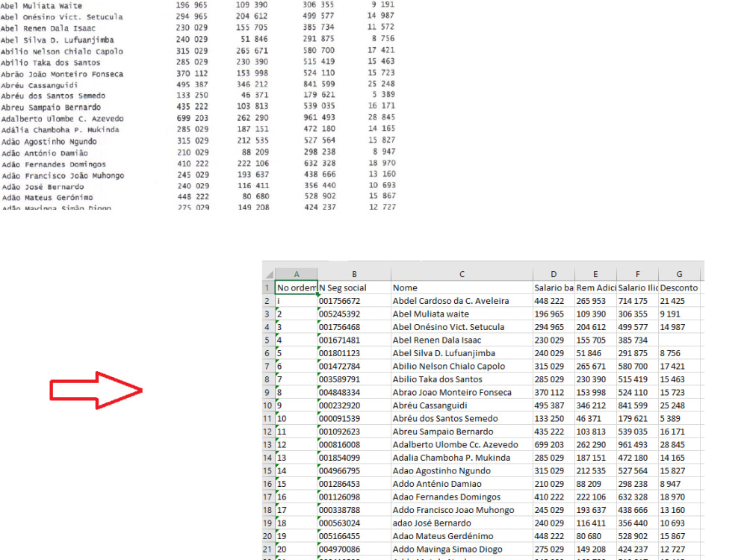Select cell with 004970086
747x560 pixels.
354,549
